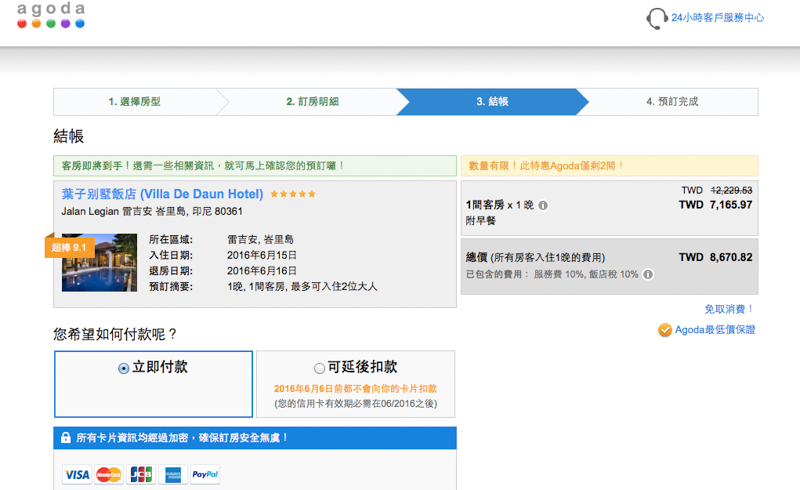Screen dimensions: 800x490
Task: Choose the JCB card icon
Action: pyautogui.click(x=141, y=475)
